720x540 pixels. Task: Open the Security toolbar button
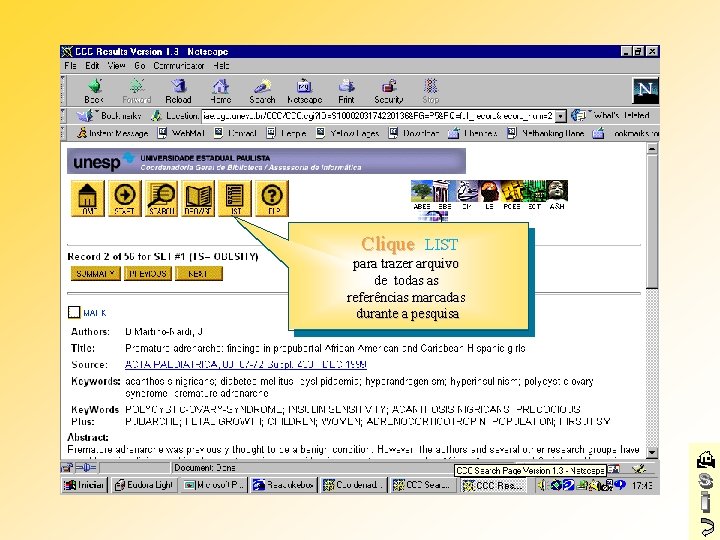[388, 91]
